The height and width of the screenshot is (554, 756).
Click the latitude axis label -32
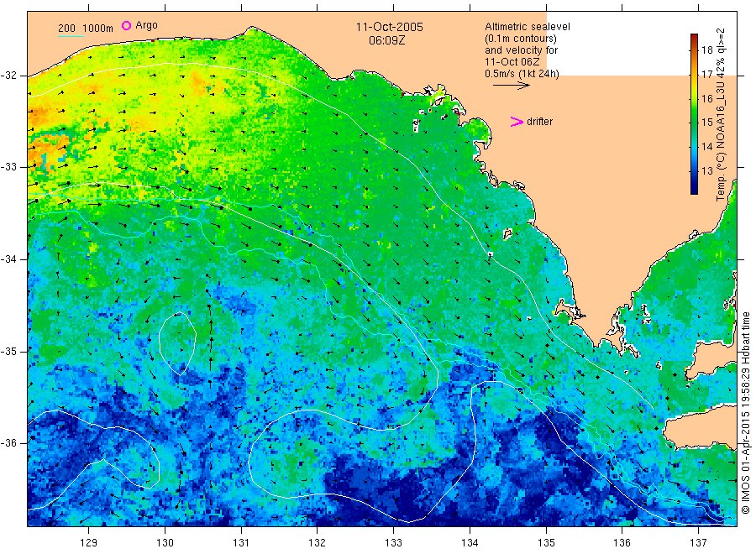(8, 76)
